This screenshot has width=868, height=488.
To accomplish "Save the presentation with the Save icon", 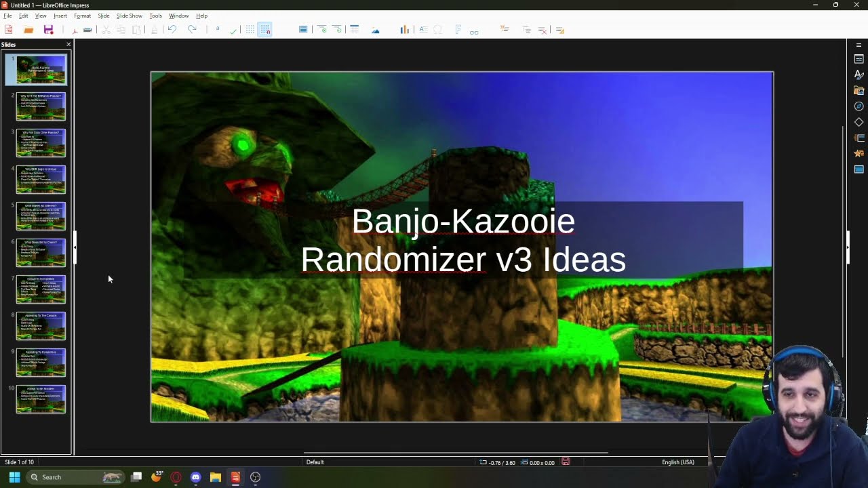I will (x=48, y=30).
